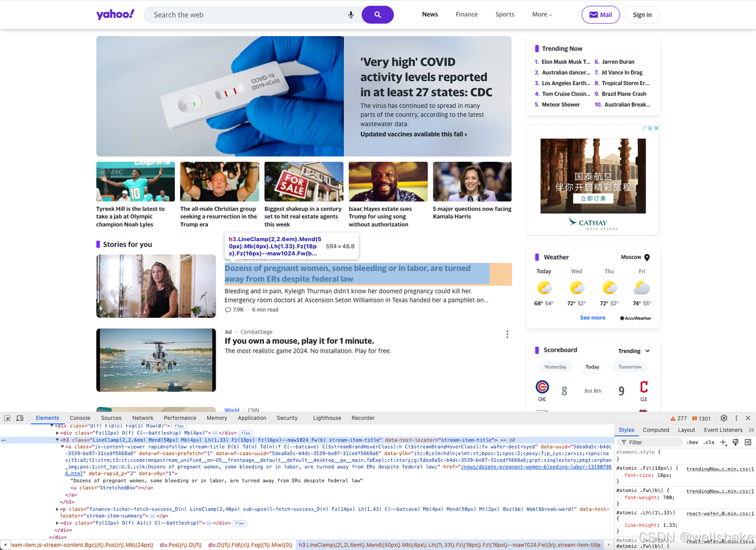The height and width of the screenshot is (550, 756).
Task: Open trending topic Brazil Plane Crash
Action: (624, 94)
